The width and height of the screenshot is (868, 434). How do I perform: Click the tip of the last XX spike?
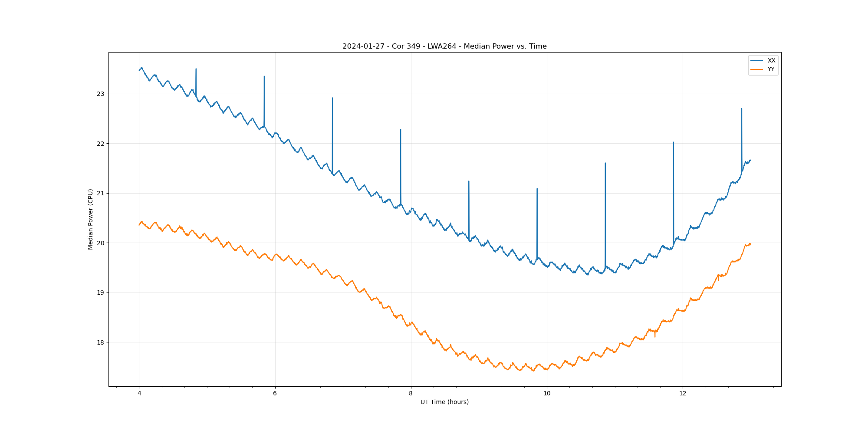point(742,108)
